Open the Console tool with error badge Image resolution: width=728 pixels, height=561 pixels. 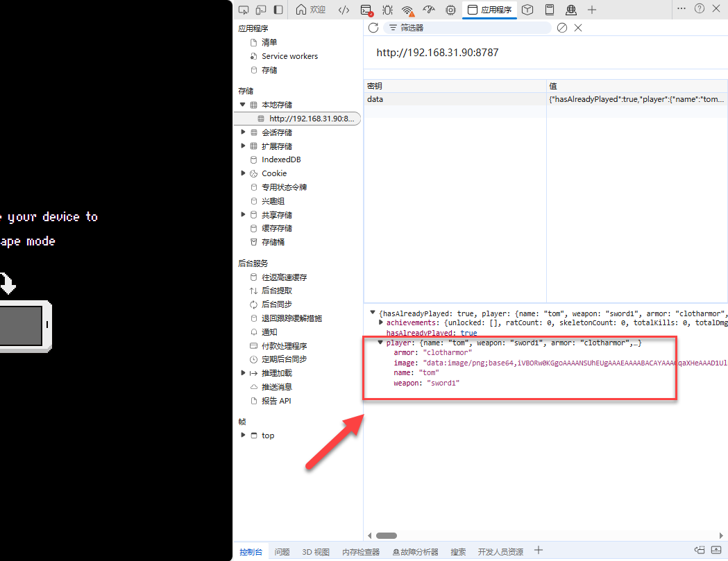(x=366, y=10)
